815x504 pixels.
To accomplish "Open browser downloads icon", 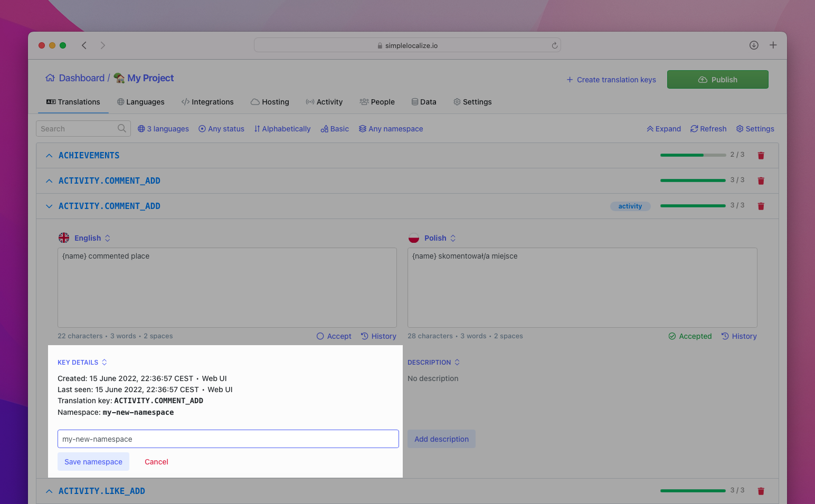I will point(754,45).
